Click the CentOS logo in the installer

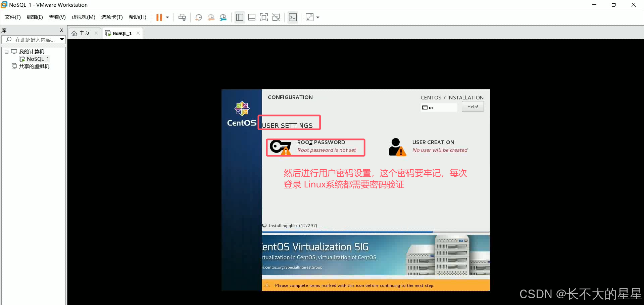point(242,114)
